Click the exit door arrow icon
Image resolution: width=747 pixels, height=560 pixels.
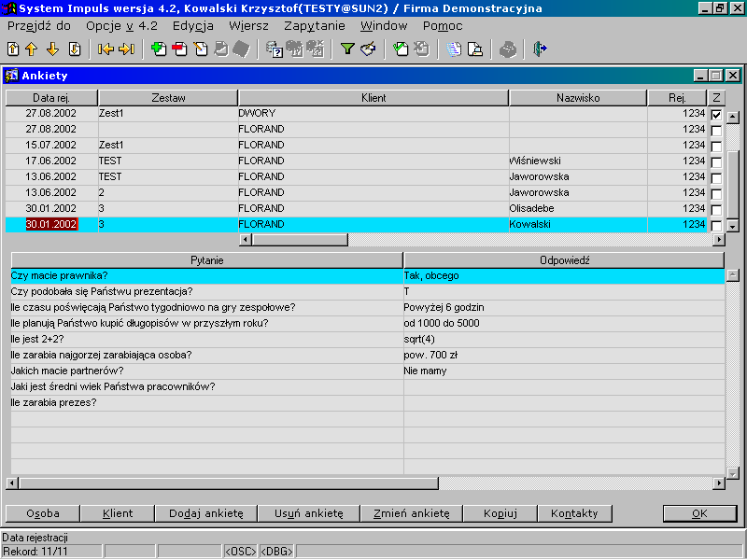click(540, 49)
